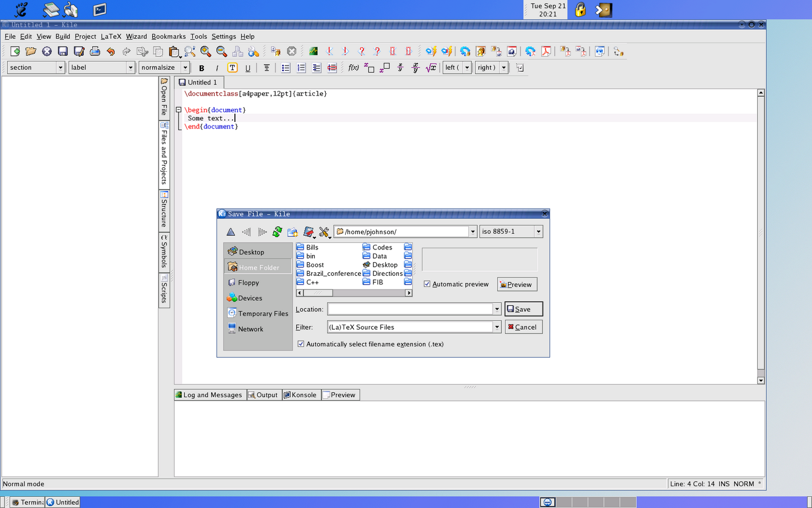
Task: Open the left delimiter dropdown
Action: (x=466, y=67)
